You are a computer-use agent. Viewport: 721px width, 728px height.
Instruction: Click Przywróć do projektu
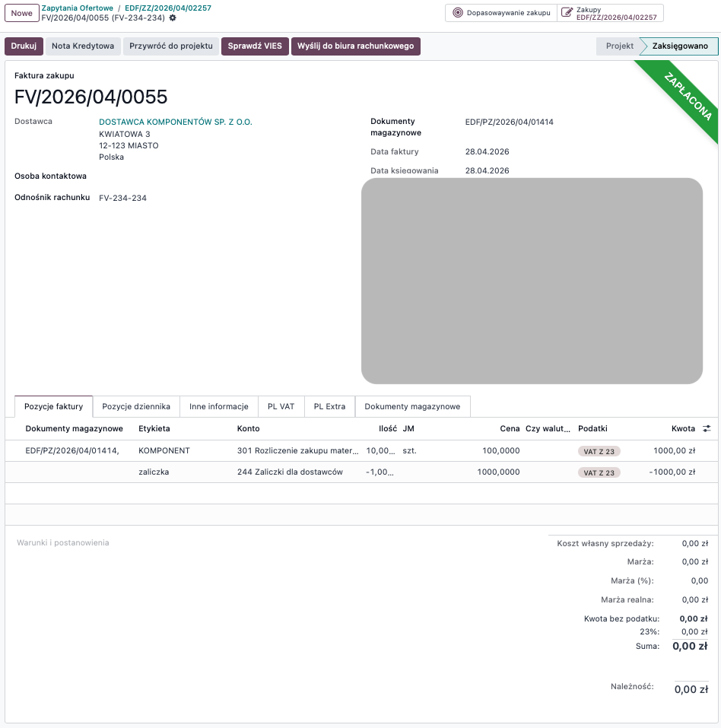tap(171, 46)
